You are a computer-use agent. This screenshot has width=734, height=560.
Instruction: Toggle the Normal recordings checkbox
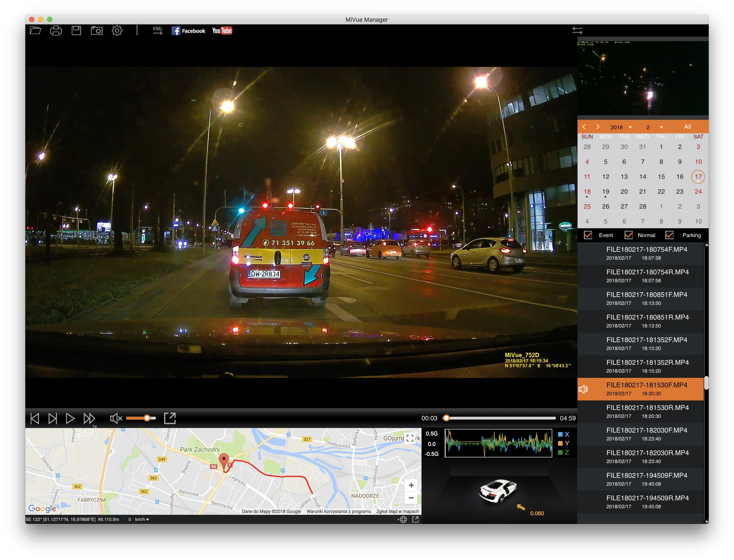[x=628, y=235]
